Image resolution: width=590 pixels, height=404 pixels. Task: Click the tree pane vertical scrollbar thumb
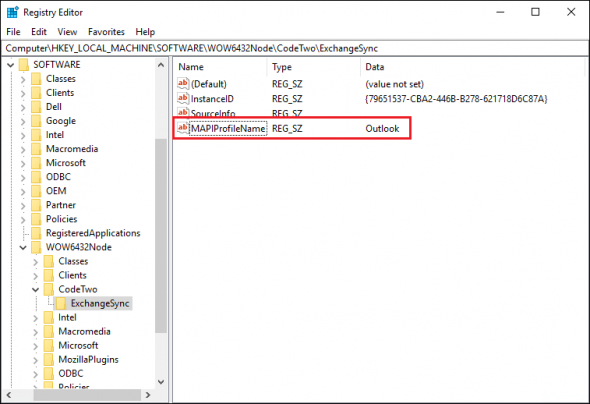pyautogui.click(x=161, y=235)
